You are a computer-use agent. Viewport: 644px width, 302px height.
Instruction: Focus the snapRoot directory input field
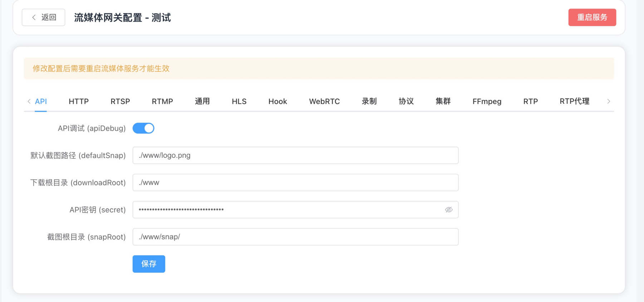pos(296,237)
